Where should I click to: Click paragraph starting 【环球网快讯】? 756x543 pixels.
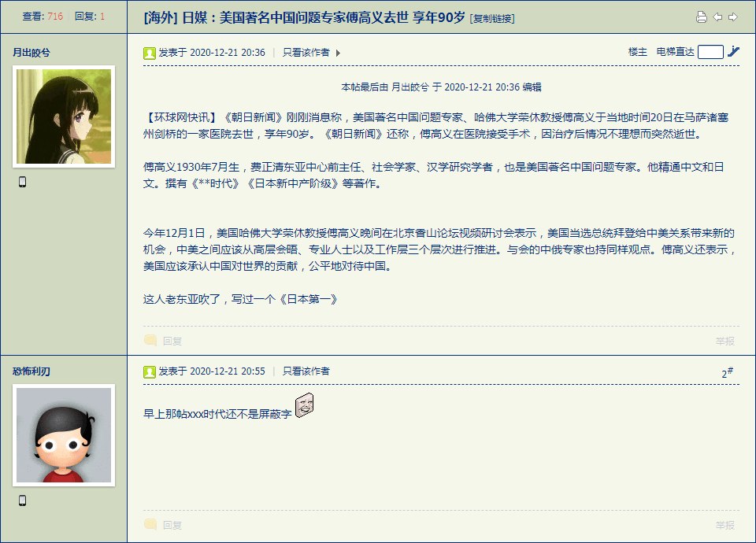pyautogui.click(x=435, y=126)
